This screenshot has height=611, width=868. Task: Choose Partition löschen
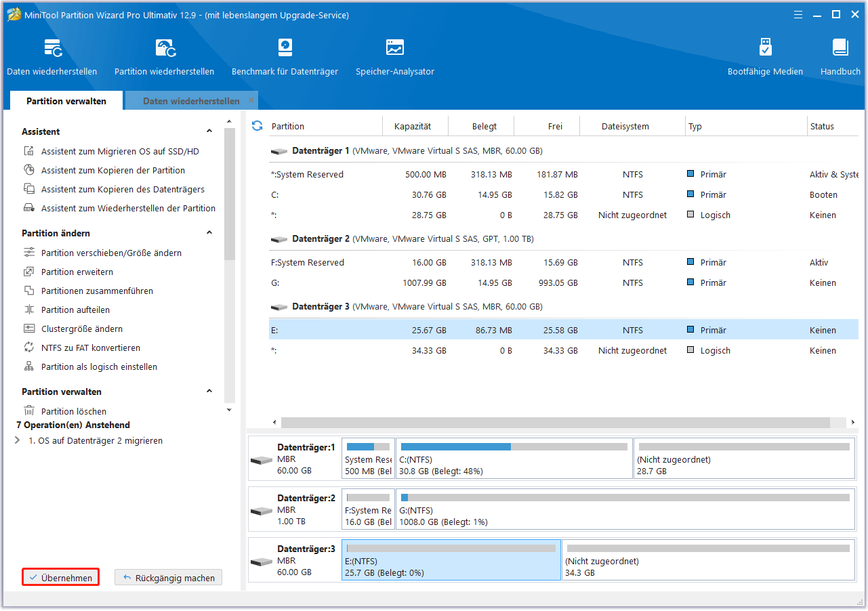pos(74,411)
